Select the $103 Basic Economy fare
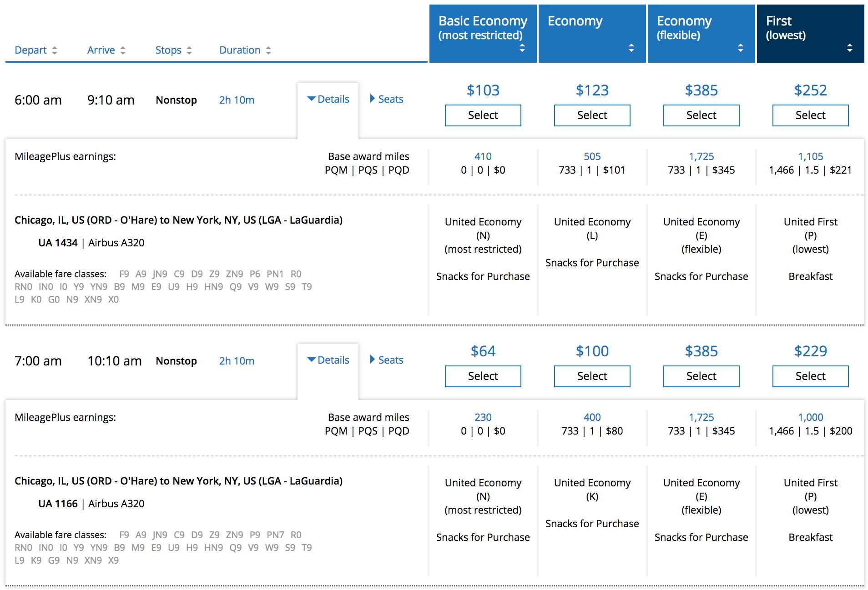Viewport: 868px width, 590px height. point(483,115)
